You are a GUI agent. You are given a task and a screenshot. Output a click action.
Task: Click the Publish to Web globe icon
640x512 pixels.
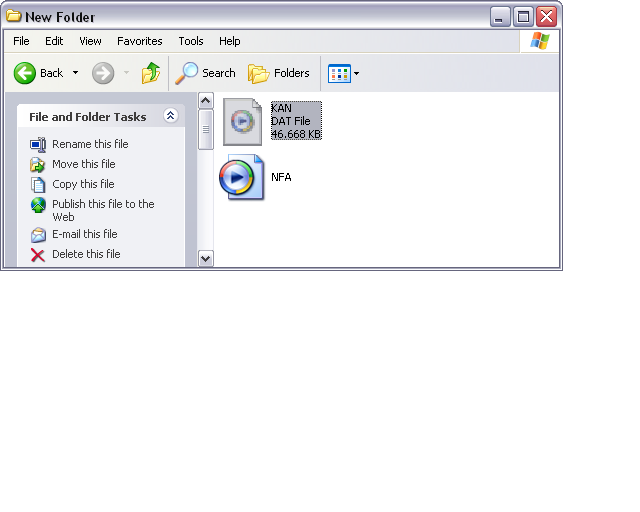(x=38, y=205)
